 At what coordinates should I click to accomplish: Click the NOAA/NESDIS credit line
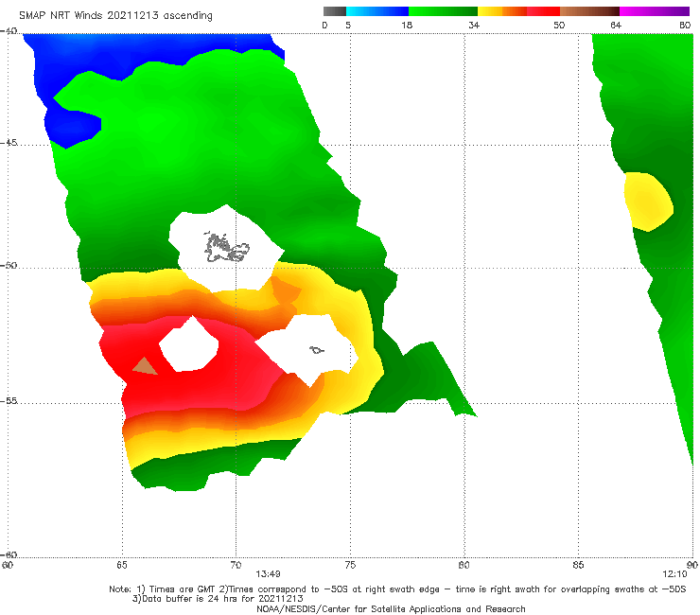391,608
